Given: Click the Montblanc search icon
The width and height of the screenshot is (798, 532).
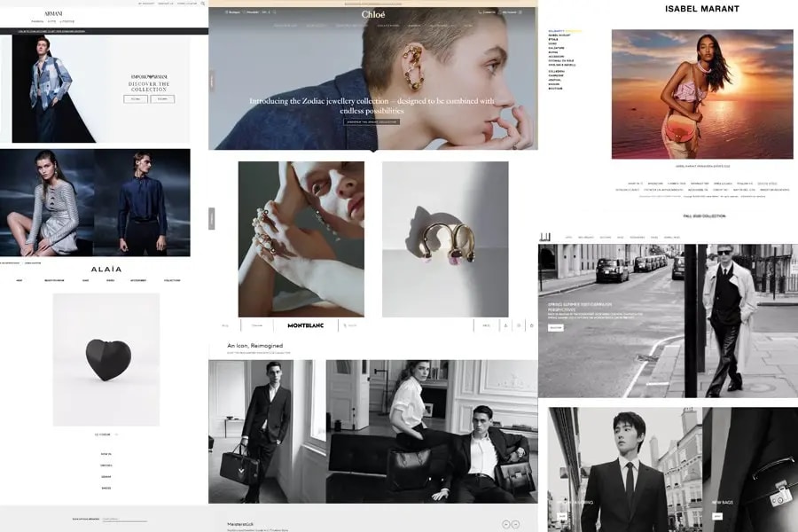Looking at the screenshot, I should tap(344, 325).
